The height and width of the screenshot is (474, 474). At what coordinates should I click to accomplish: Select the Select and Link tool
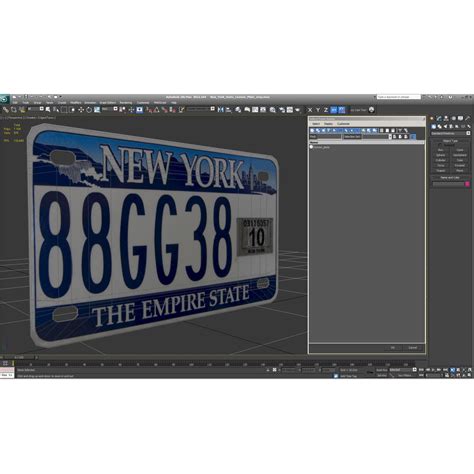point(6,109)
